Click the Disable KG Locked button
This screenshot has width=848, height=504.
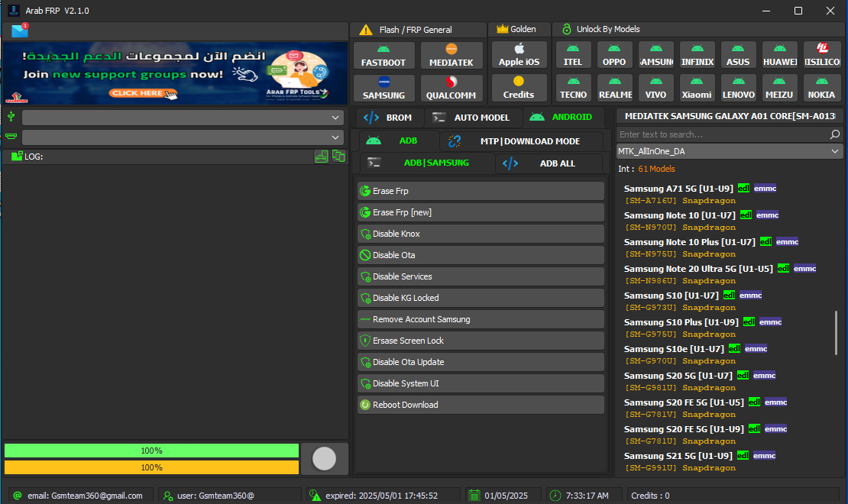481,298
